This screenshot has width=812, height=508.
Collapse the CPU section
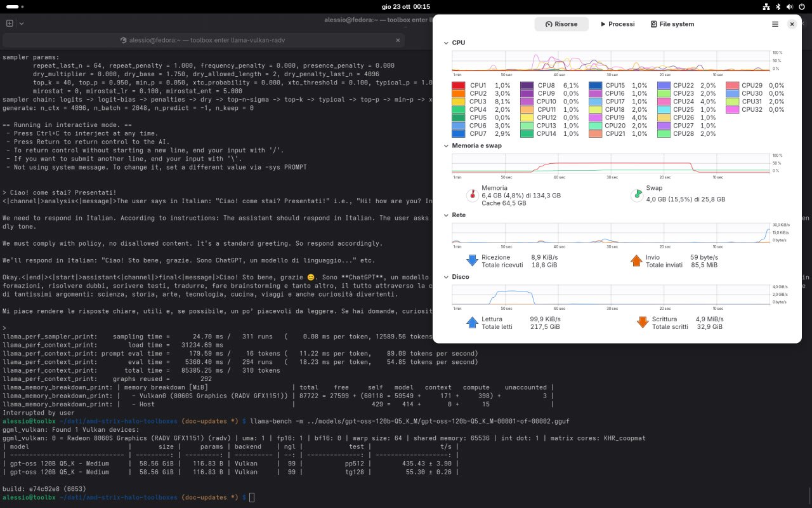447,43
